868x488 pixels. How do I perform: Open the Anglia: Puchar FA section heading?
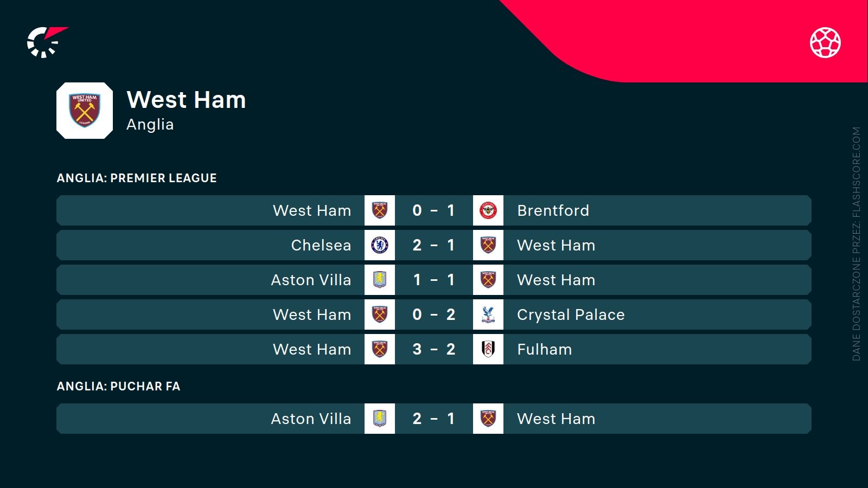(x=118, y=386)
